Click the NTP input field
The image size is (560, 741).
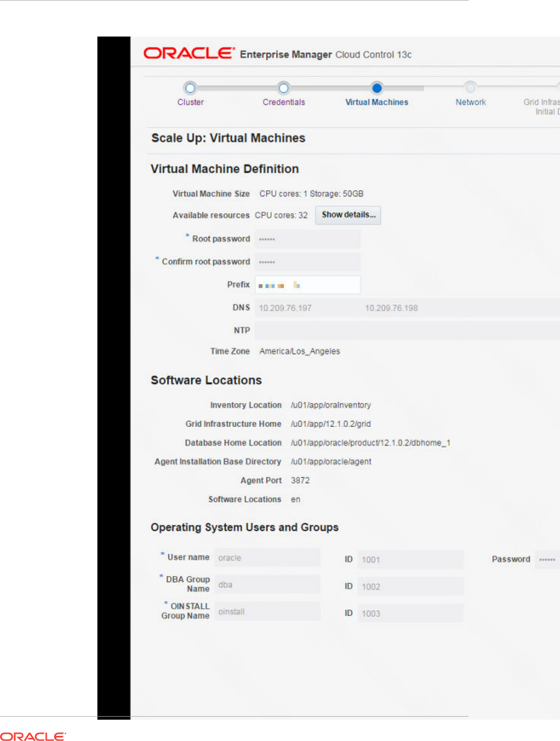click(x=407, y=330)
